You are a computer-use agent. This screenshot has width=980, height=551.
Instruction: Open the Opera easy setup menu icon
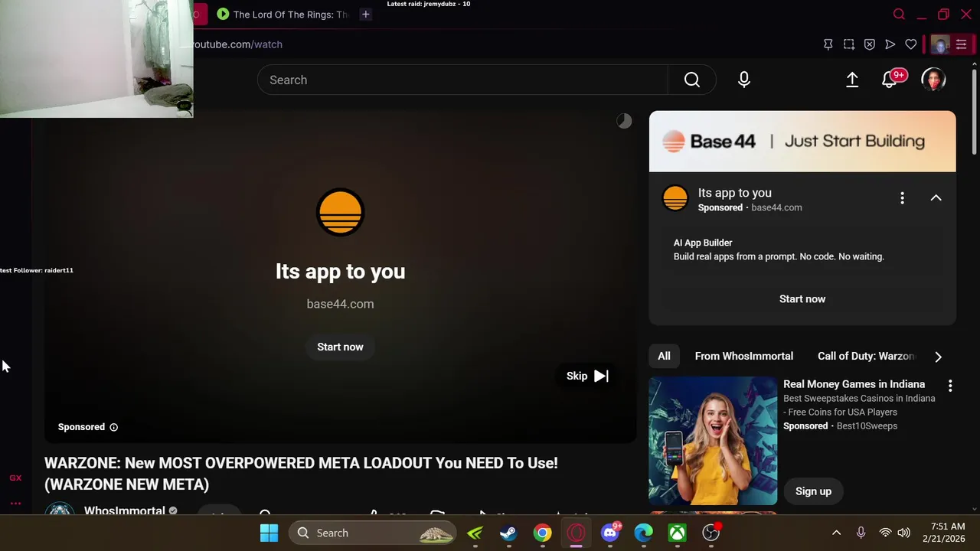pos(961,44)
